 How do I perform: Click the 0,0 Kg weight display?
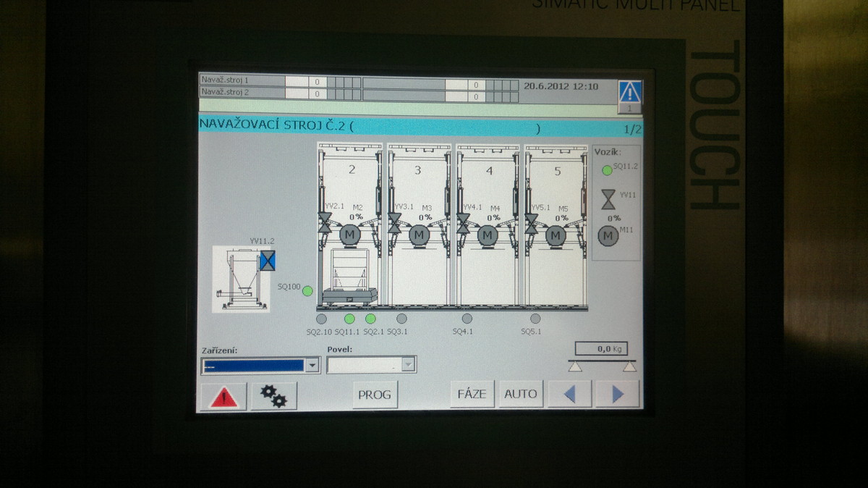click(601, 349)
